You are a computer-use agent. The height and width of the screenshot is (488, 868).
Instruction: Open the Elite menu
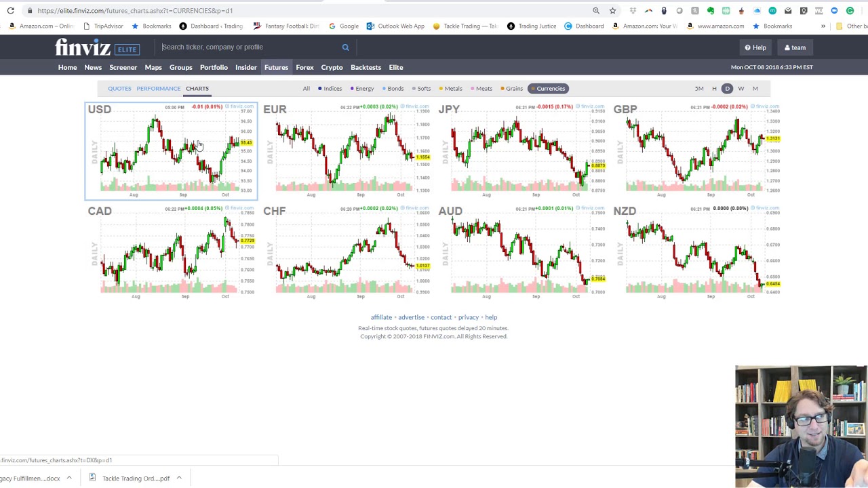click(x=396, y=67)
